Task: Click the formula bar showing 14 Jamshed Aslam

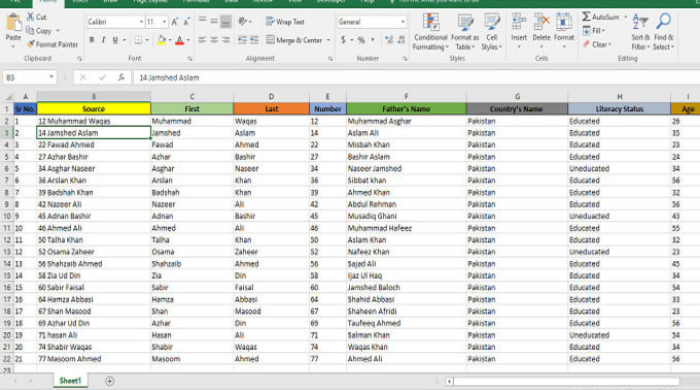Action: (415, 77)
